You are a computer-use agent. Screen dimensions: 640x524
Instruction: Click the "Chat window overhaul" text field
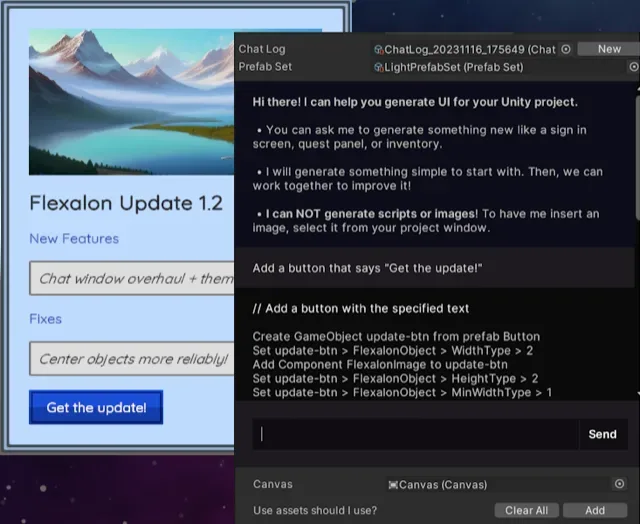point(133,278)
